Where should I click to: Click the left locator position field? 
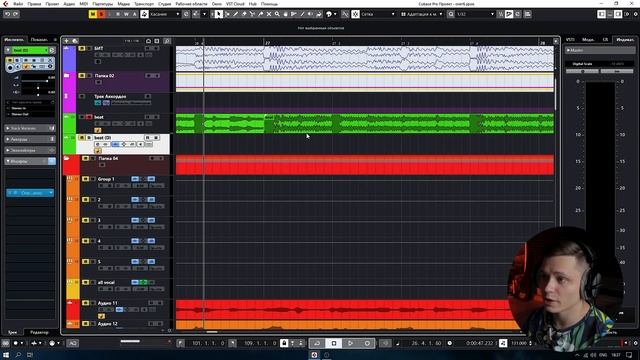click(208, 343)
